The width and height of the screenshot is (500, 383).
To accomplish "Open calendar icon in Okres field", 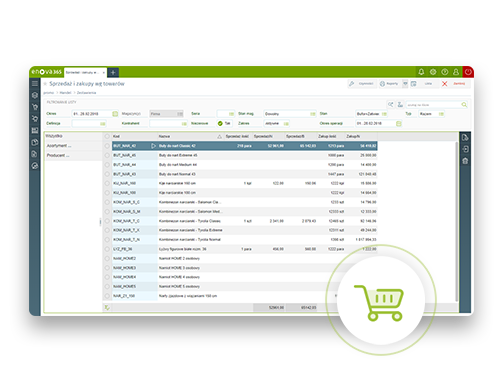I will click(115, 114).
